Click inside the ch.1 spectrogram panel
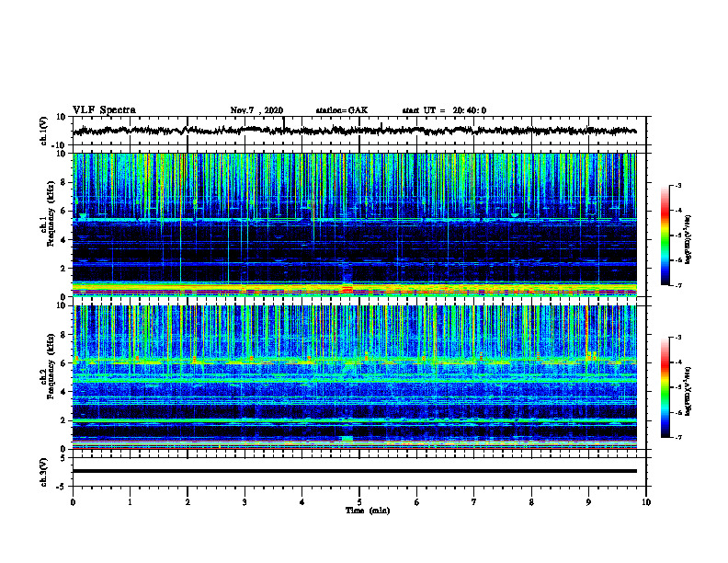The height and width of the screenshot is (563, 728). point(355,224)
